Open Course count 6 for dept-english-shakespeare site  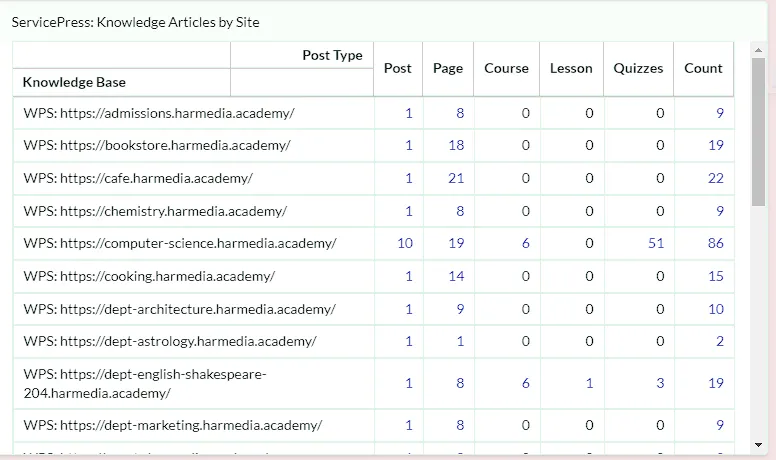[526, 383]
